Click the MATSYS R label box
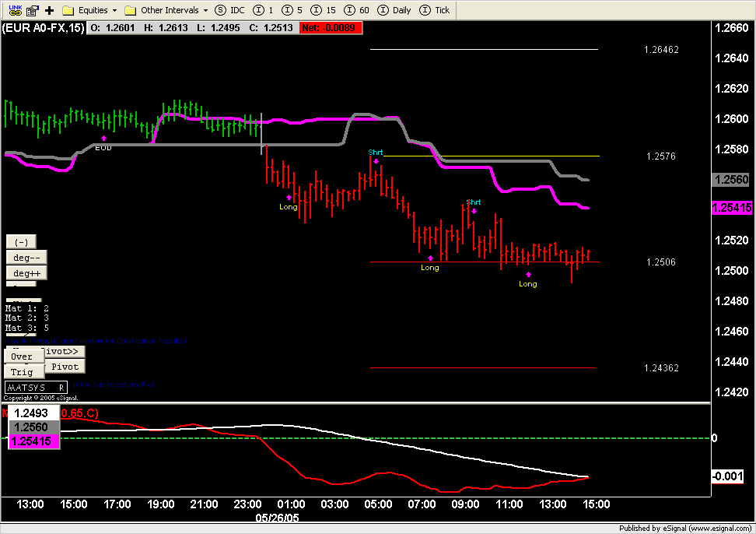 (36, 388)
